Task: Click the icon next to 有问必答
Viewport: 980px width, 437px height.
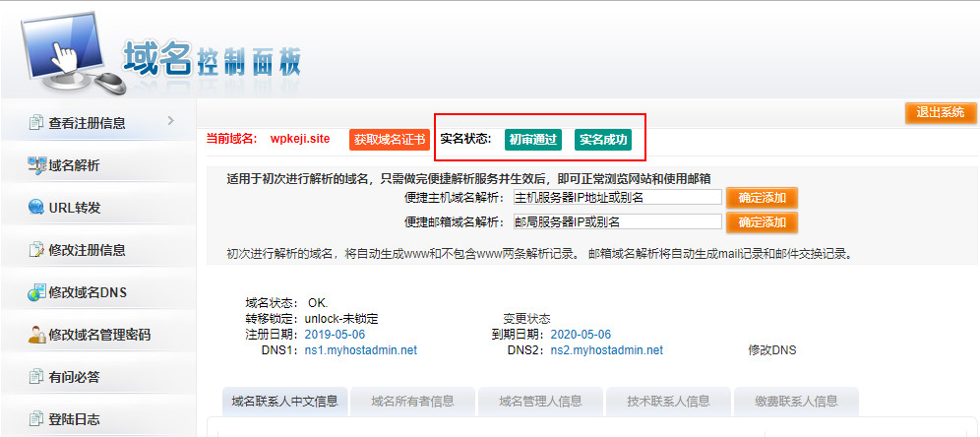Action: coord(36,377)
